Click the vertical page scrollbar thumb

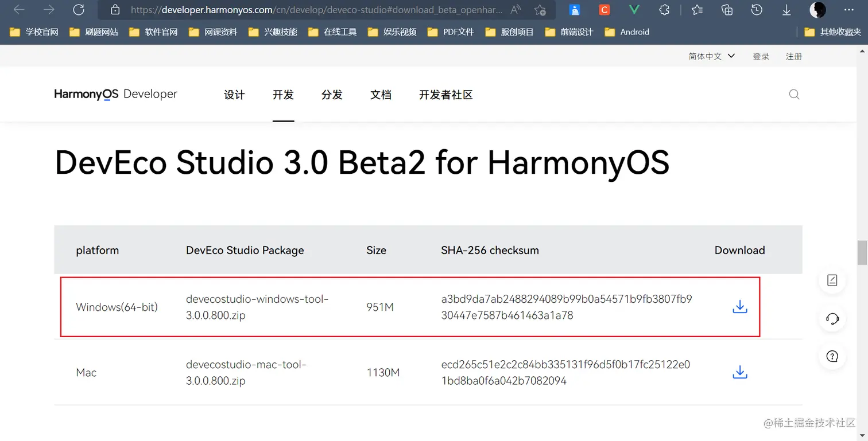pyautogui.click(x=862, y=253)
